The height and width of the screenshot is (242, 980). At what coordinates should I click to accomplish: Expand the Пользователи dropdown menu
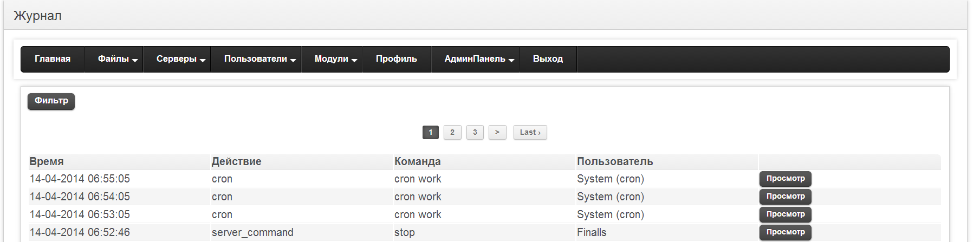259,59
